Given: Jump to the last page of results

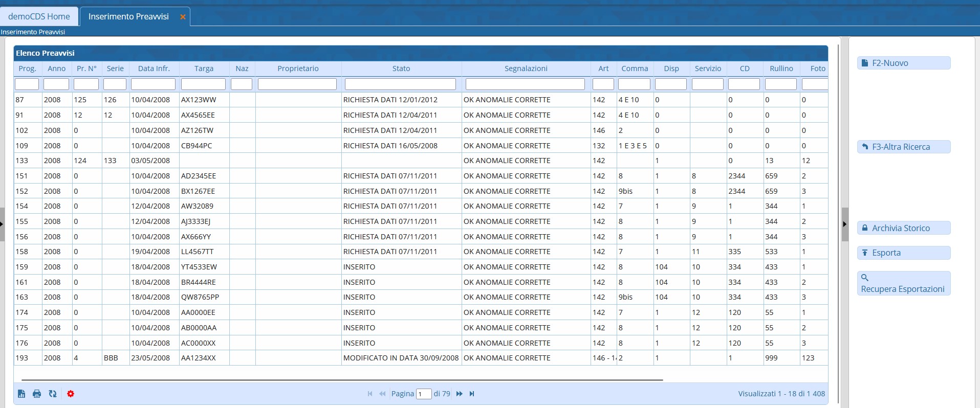Looking at the screenshot, I should coord(472,394).
